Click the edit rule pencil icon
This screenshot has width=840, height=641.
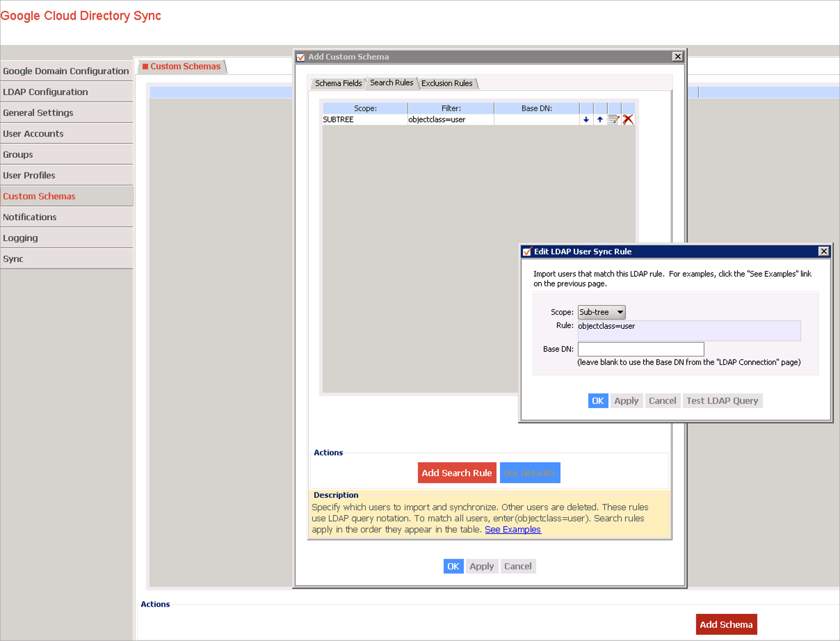coord(614,120)
